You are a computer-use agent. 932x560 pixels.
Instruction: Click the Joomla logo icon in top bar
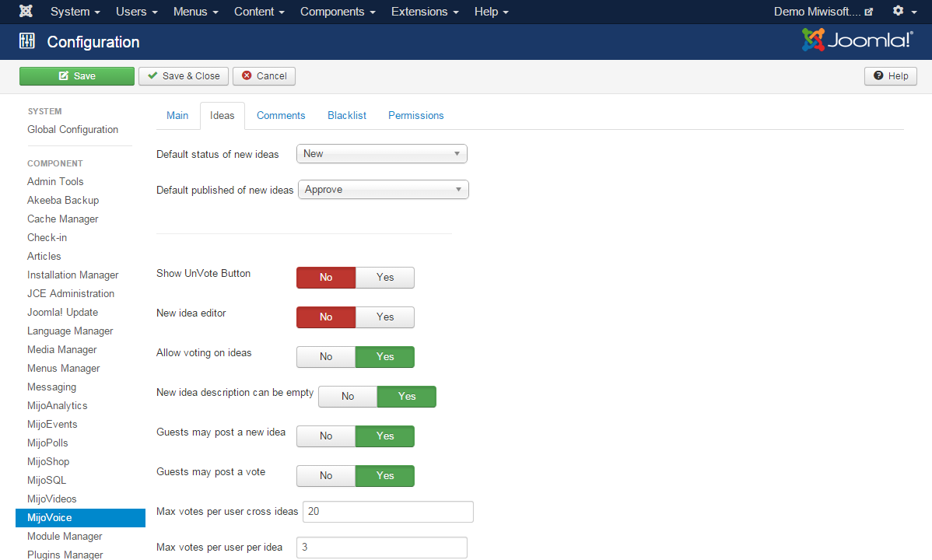[x=26, y=12]
